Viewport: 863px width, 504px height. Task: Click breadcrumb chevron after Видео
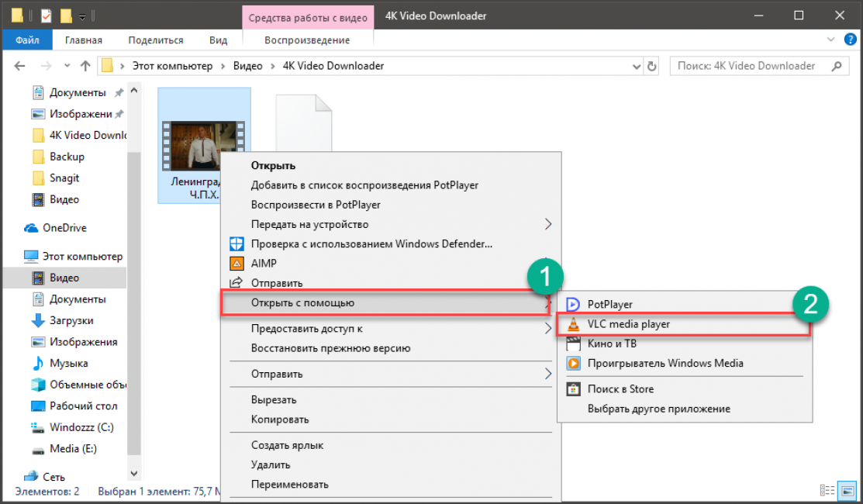pyautogui.click(x=272, y=66)
